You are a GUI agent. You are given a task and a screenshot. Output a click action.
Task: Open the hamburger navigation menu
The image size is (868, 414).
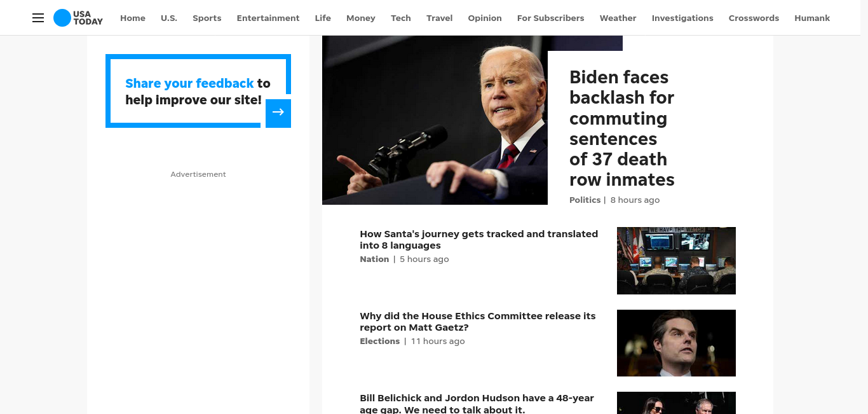pos(38,18)
